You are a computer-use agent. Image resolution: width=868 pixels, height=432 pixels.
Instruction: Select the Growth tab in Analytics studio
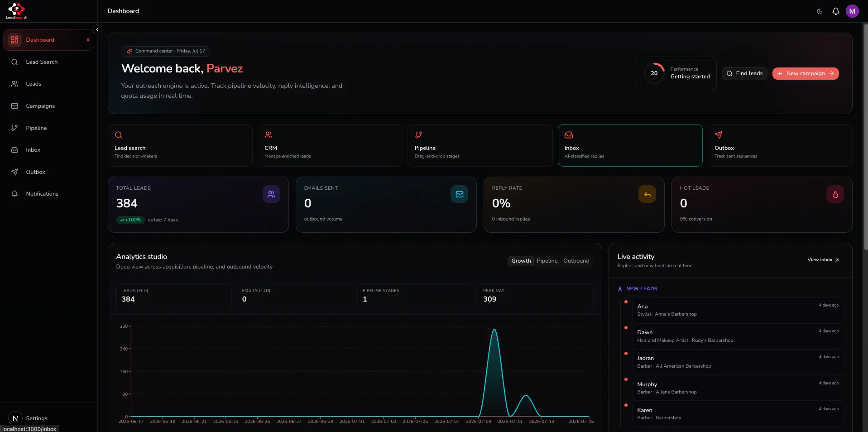click(521, 261)
